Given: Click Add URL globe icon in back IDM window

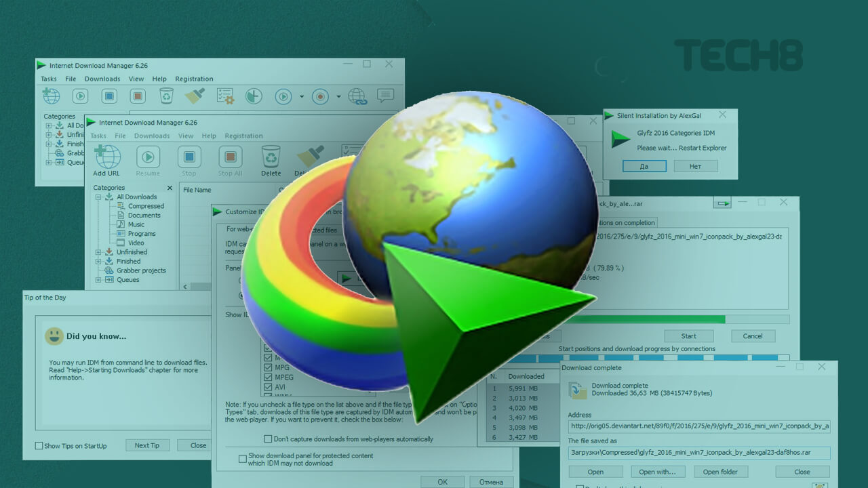Looking at the screenshot, I should (51, 96).
